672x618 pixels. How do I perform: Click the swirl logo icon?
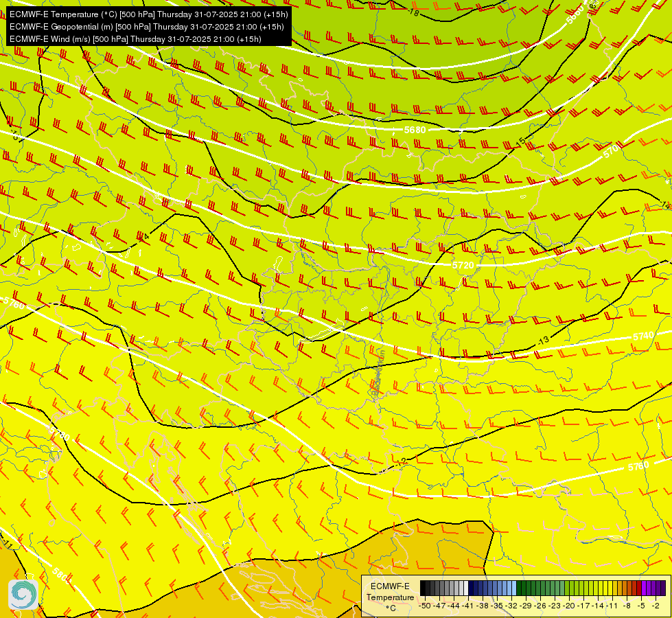(x=23, y=595)
